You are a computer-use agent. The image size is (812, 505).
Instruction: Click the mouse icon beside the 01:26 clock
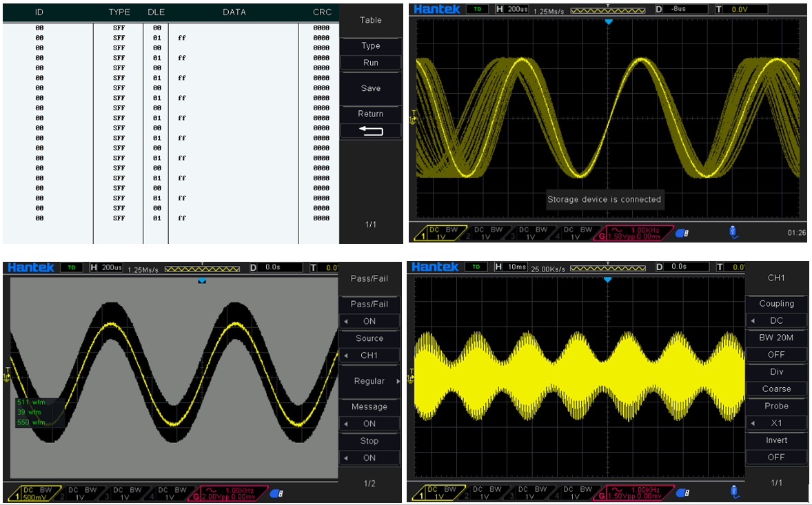click(x=733, y=232)
